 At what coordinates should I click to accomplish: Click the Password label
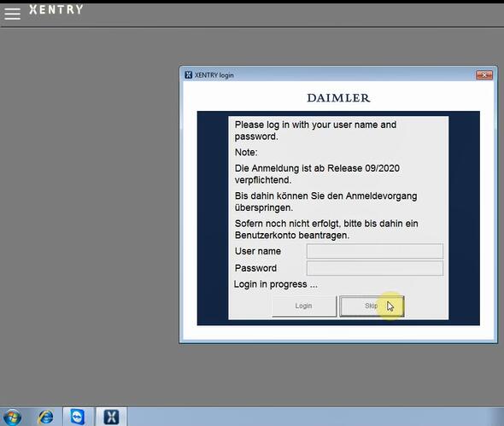pyautogui.click(x=255, y=268)
